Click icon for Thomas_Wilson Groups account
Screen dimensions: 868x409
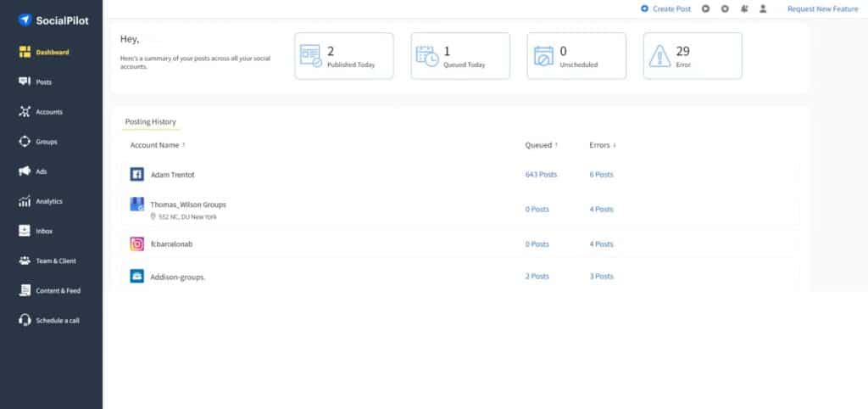coord(136,204)
